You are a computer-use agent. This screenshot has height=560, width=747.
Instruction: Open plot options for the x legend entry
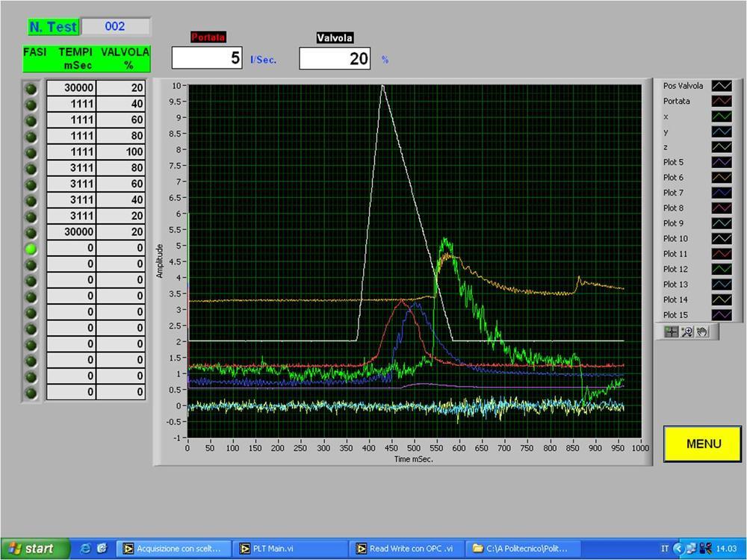[722, 117]
